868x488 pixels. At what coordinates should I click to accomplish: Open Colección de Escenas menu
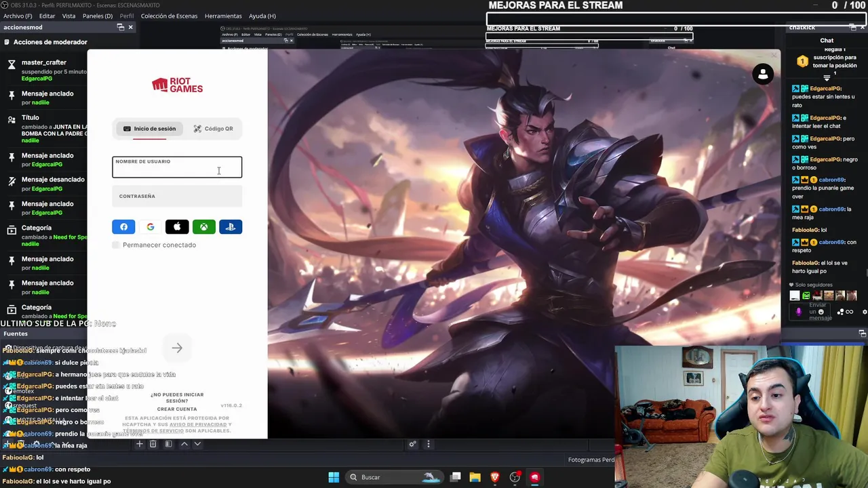(170, 16)
